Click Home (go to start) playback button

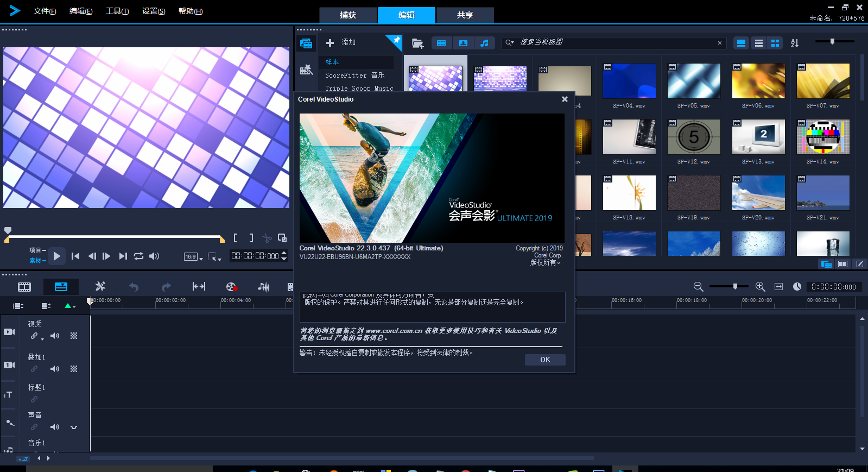(75, 256)
